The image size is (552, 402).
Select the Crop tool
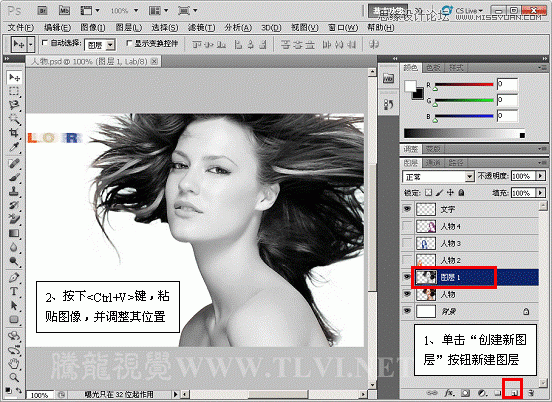[14, 133]
